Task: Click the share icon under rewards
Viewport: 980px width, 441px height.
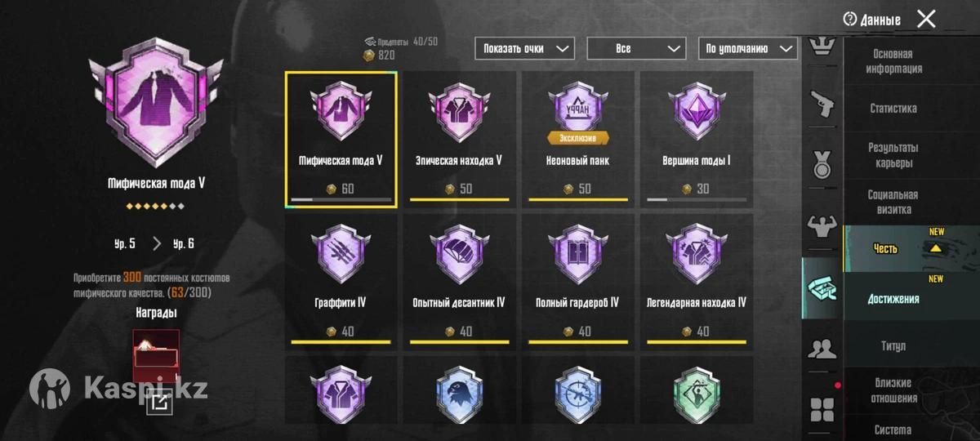Action: coord(158,402)
